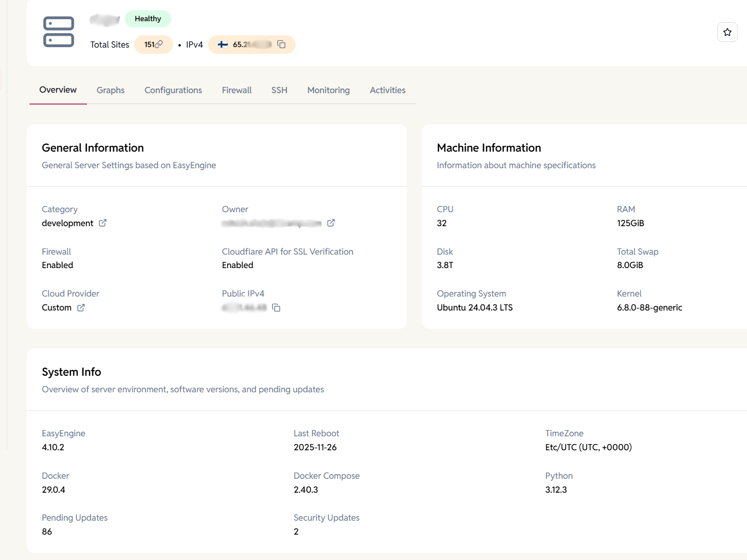Click the EasyEngine version 4.10.2
The height and width of the screenshot is (560, 747).
point(53,447)
